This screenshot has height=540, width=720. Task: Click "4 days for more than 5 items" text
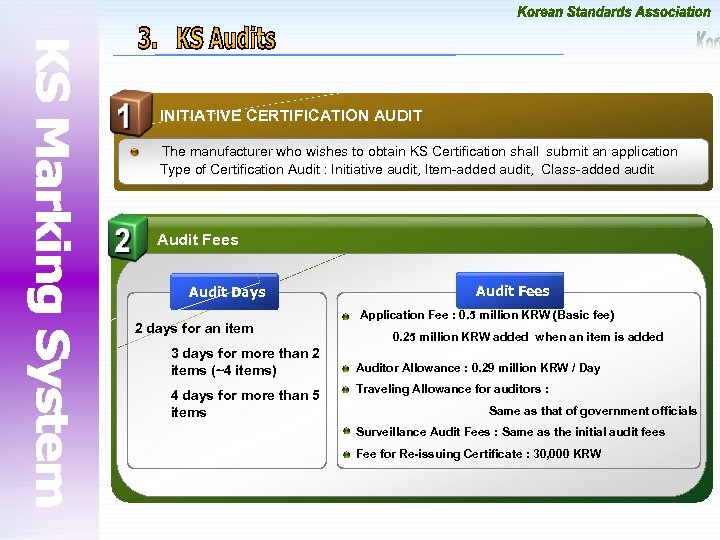[245, 403]
